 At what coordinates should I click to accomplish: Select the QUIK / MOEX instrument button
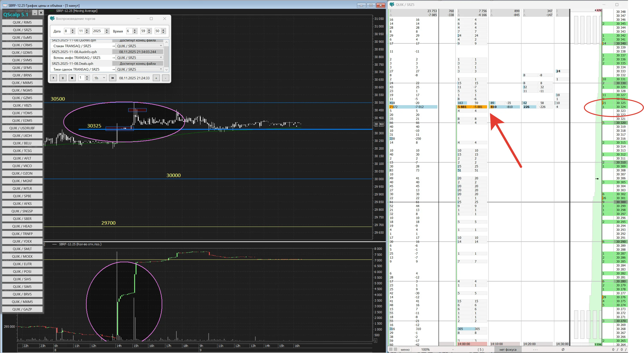tap(22, 256)
